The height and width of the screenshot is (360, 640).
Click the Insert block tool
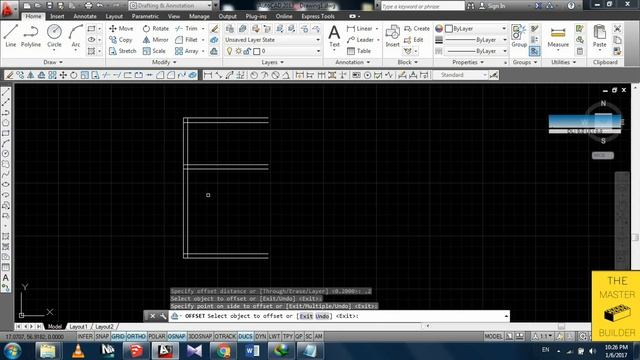click(x=392, y=36)
